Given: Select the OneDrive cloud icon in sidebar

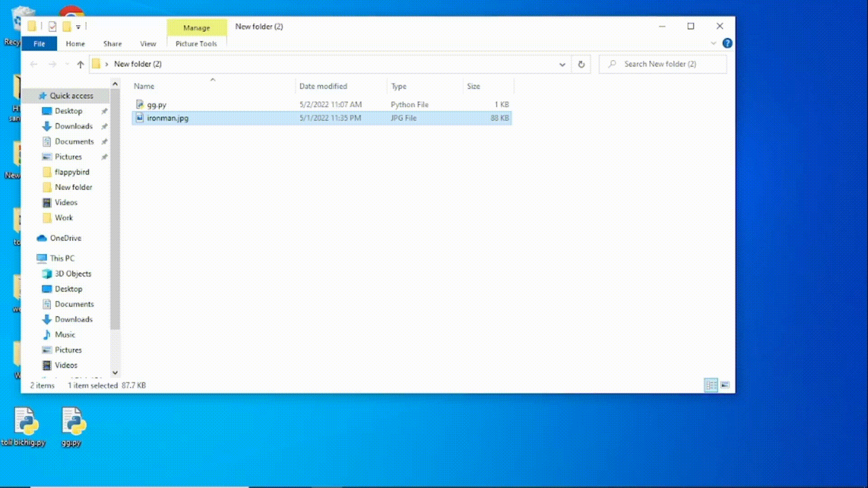Looking at the screenshot, I should [42, 238].
